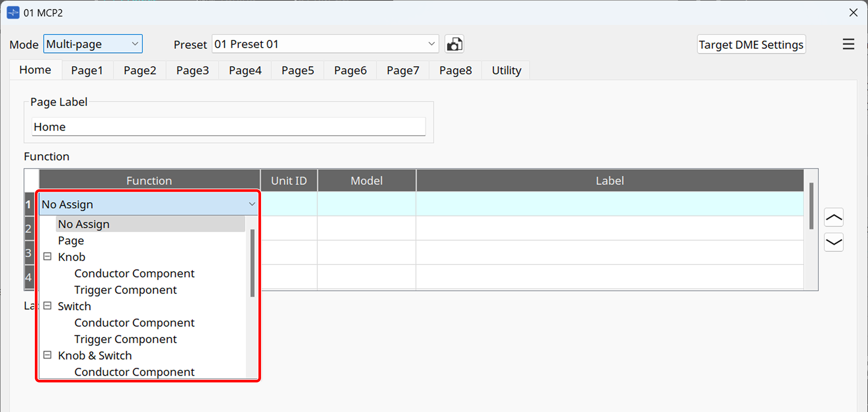
Task: Collapse the Knob & Switch tree branch
Action: coord(47,355)
